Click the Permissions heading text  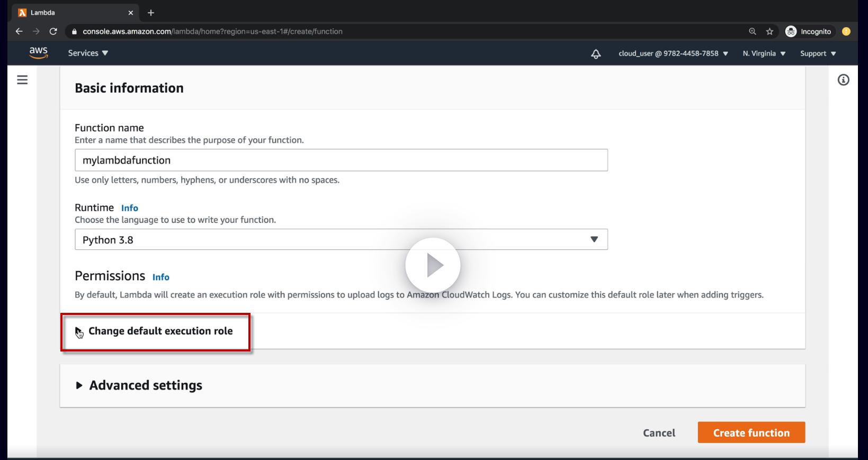(110, 276)
